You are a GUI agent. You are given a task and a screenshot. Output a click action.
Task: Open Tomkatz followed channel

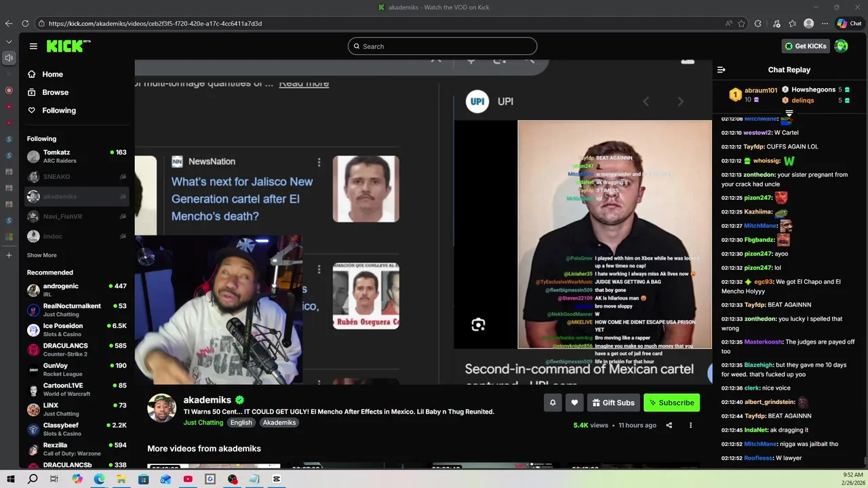pos(77,156)
